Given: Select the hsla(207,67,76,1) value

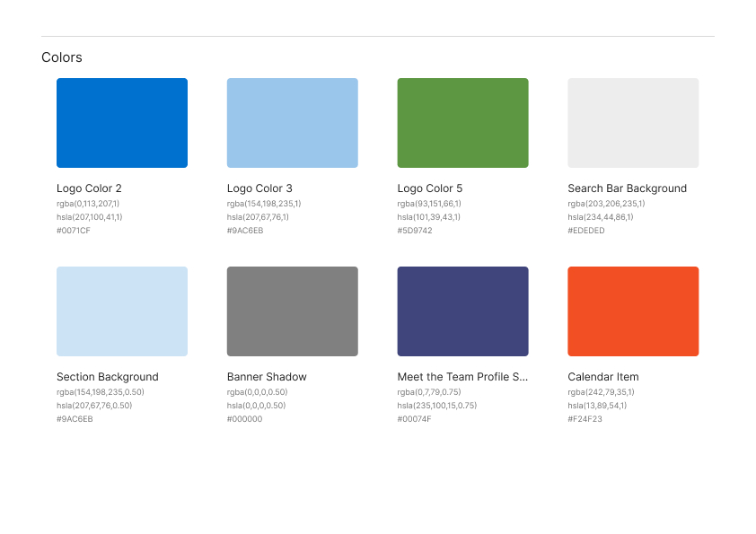Looking at the screenshot, I should click(x=258, y=217).
